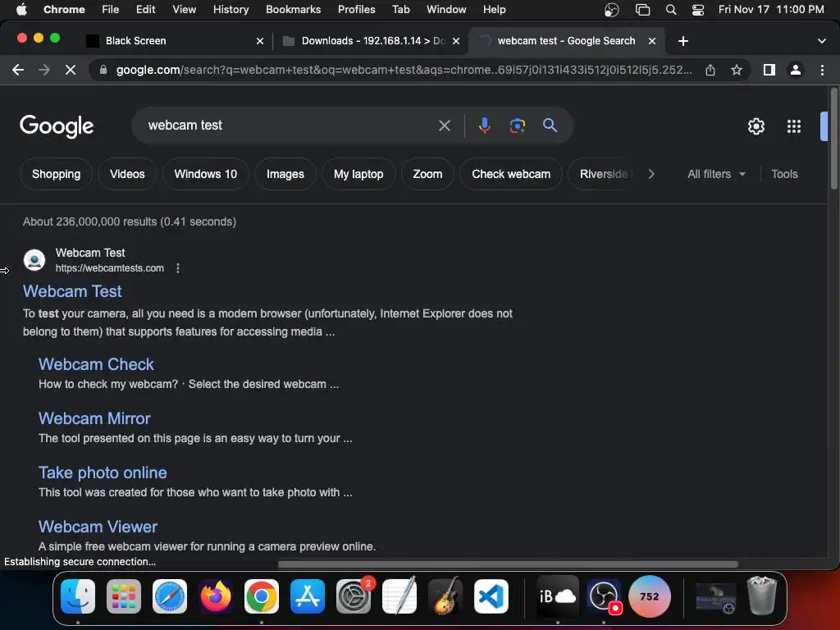Image resolution: width=840 pixels, height=630 pixels.
Task: Open a new browser tab
Action: pos(683,41)
